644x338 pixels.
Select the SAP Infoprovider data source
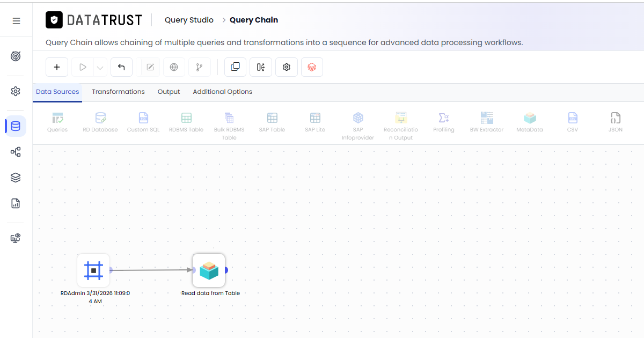click(x=358, y=126)
